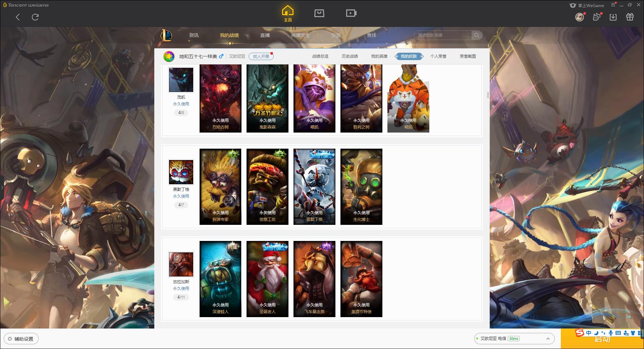Open the 资讯 tab
Screen dimensions: 644x349
(194, 35)
